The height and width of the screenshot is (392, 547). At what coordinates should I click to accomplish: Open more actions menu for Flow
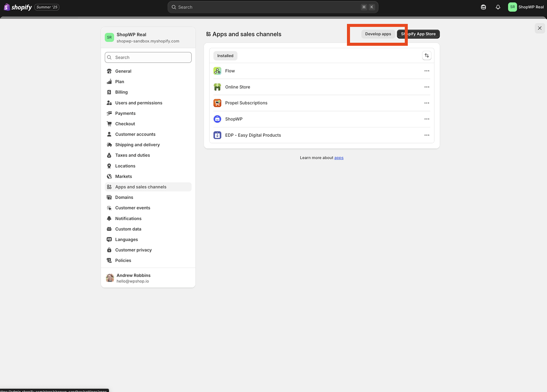(427, 71)
